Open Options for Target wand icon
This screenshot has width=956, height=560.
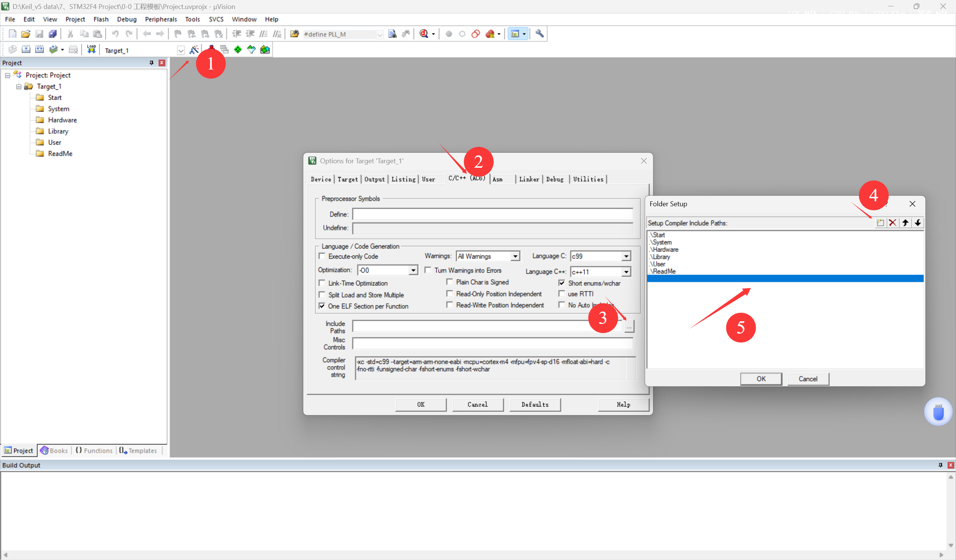tap(194, 50)
